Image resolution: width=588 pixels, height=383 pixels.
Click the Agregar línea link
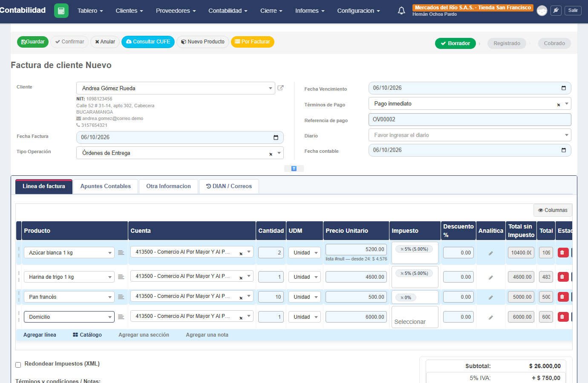click(40, 335)
